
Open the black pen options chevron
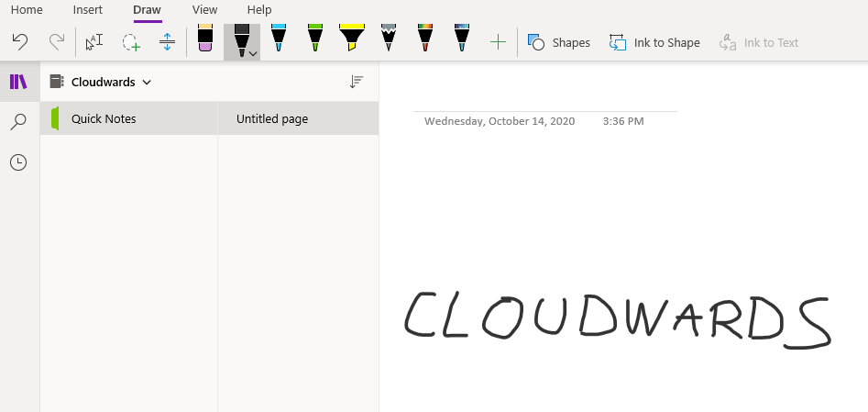tap(254, 54)
